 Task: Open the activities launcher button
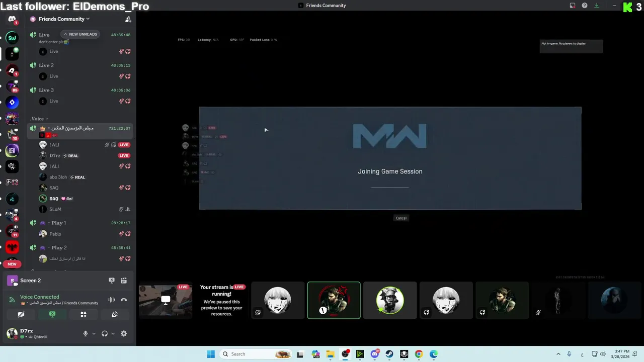[x=84, y=314]
